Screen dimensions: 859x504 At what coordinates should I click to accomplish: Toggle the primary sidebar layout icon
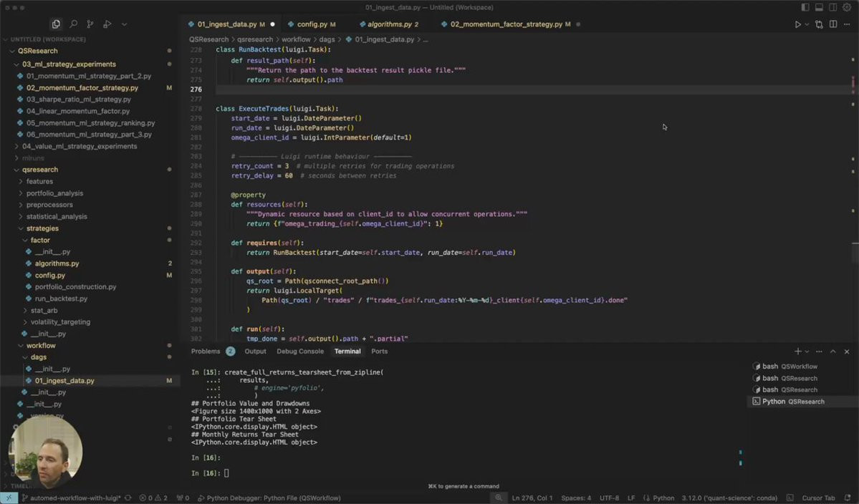pos(805,7)
